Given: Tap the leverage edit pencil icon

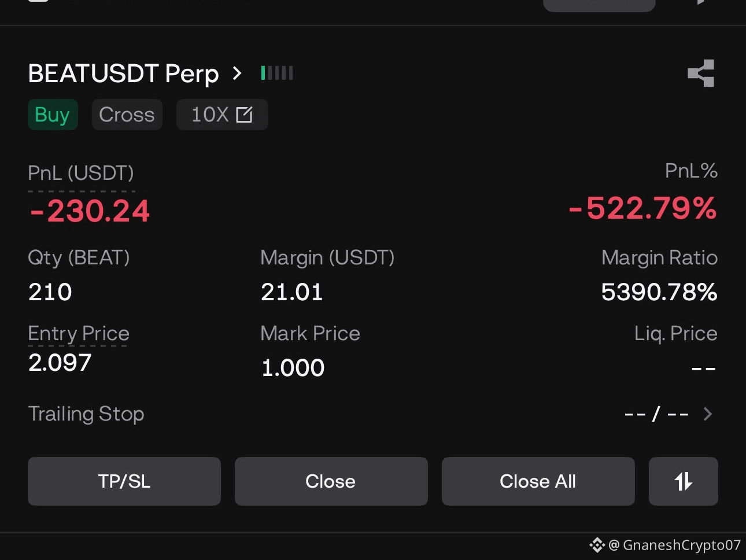Looking at the screenshot, I should (244, 115).
